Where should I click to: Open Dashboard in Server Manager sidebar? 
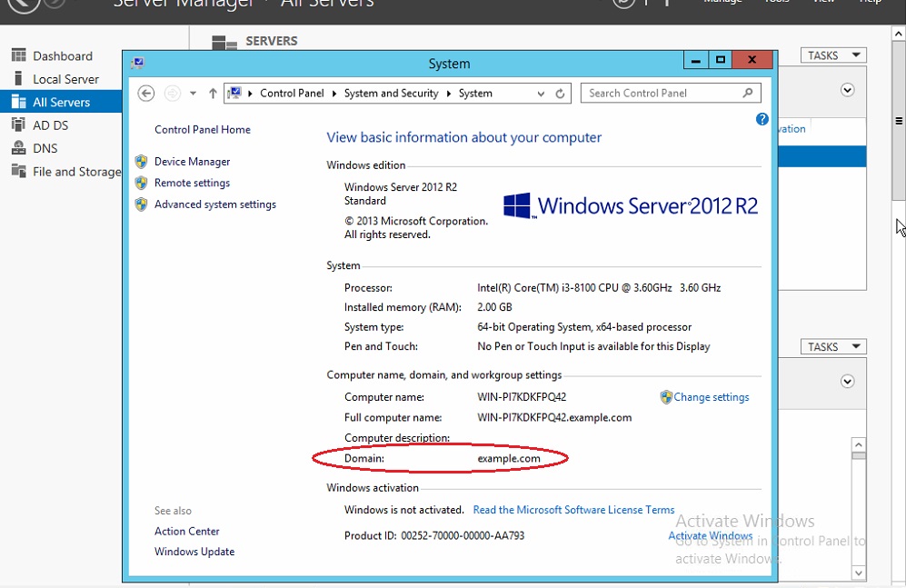coord(52,56)
